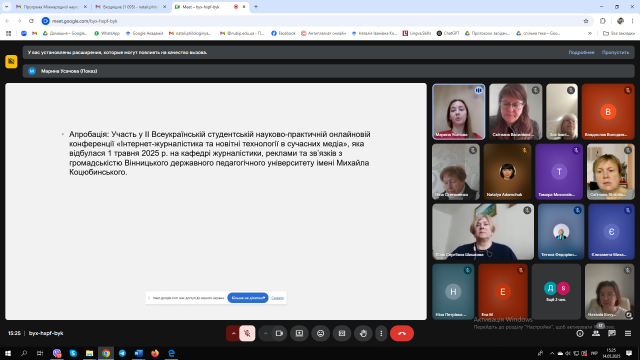Click the blue button in the sharing notice

(x=248, y=298)
